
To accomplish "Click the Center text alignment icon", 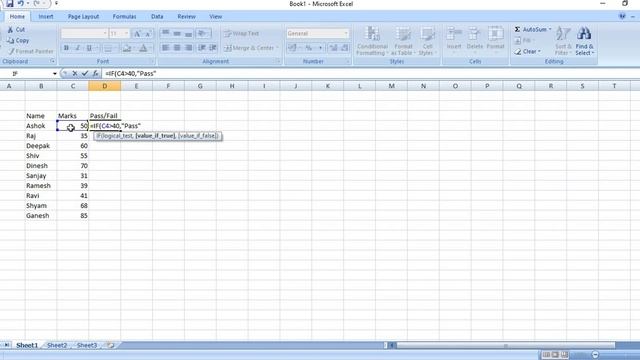I will (177, 48).
